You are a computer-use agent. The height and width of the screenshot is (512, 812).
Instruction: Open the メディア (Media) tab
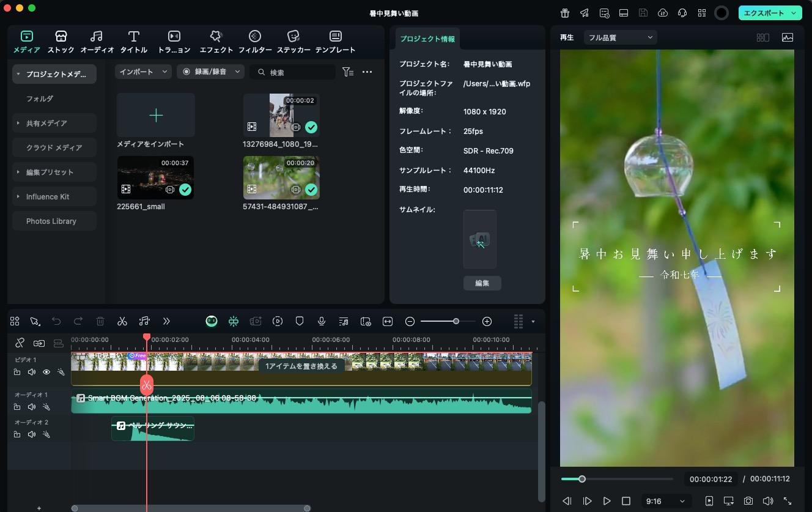click(x=27, y=42)
